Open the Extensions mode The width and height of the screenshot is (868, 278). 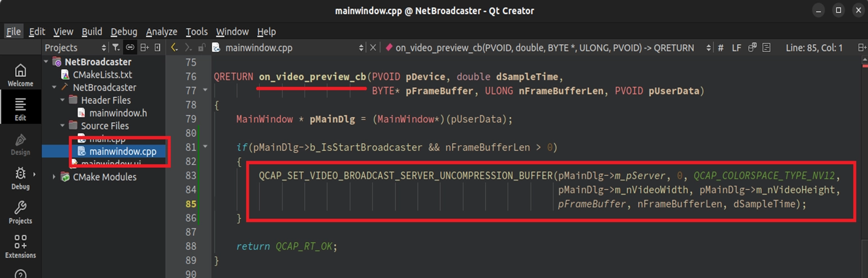(20, 247)
